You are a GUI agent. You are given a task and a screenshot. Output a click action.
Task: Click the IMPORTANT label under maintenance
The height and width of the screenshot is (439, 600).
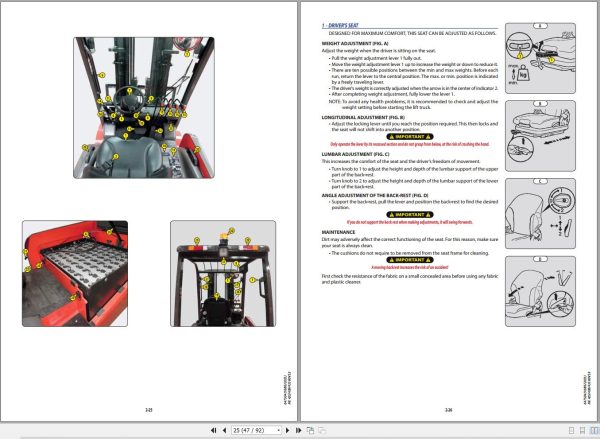(x=410, y=260)
